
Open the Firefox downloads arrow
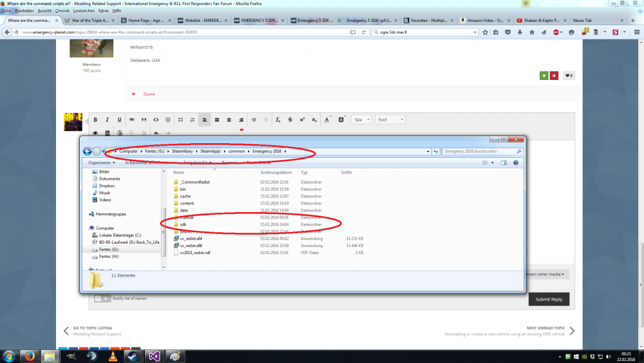520,32
